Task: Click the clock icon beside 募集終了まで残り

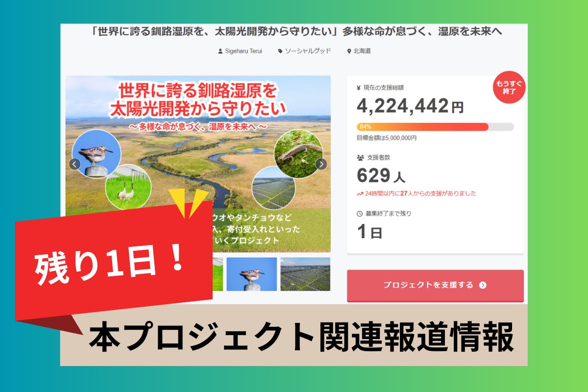Action: tap(360, 214)
